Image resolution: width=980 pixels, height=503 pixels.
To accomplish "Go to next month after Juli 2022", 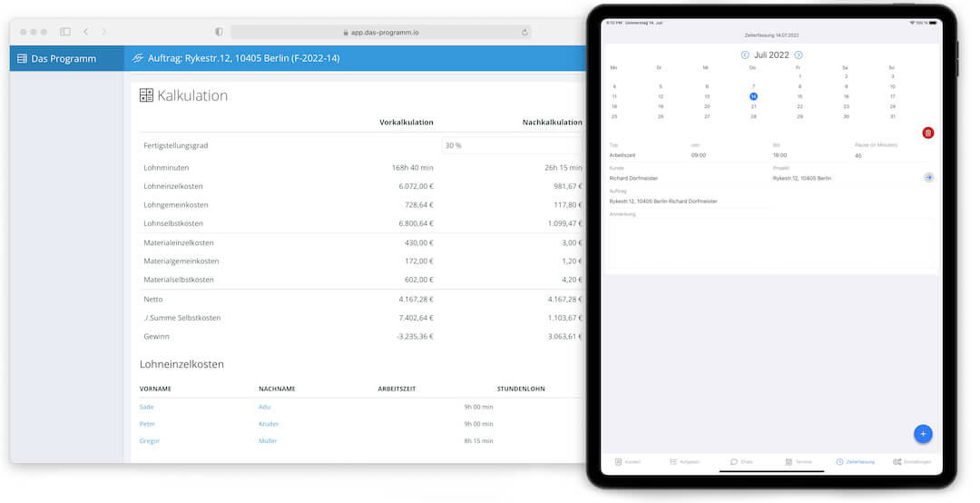I will [x=799, y=55].
